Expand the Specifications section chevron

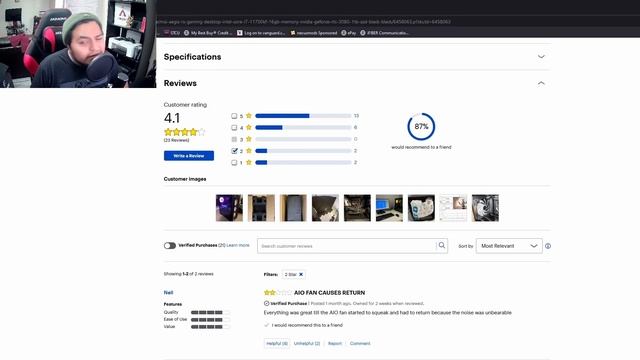pyautogui.click(x=541, y=57)
